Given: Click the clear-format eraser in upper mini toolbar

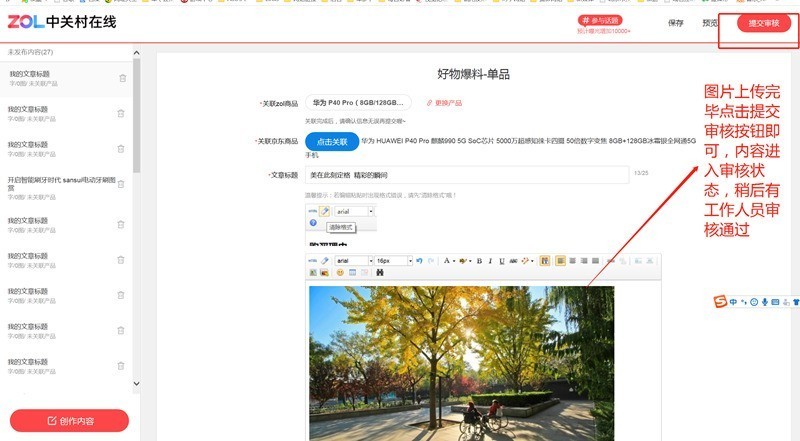Looking at the screenshot, I should [x=324, y=211].
